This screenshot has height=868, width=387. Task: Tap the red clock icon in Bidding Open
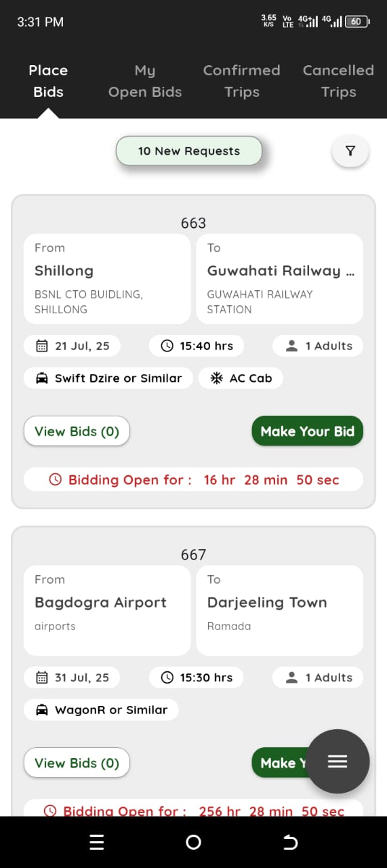point(56,480)
